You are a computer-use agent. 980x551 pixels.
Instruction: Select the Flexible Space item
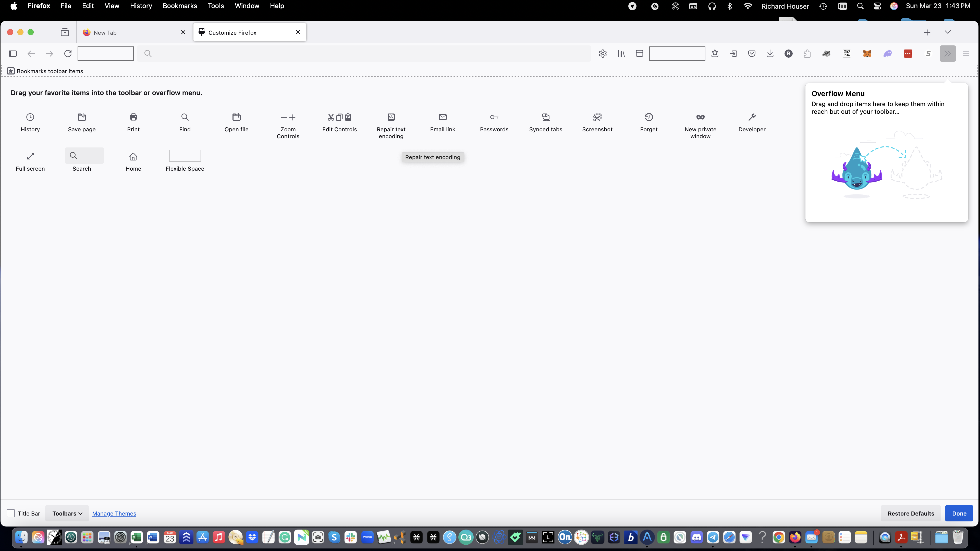185,160
